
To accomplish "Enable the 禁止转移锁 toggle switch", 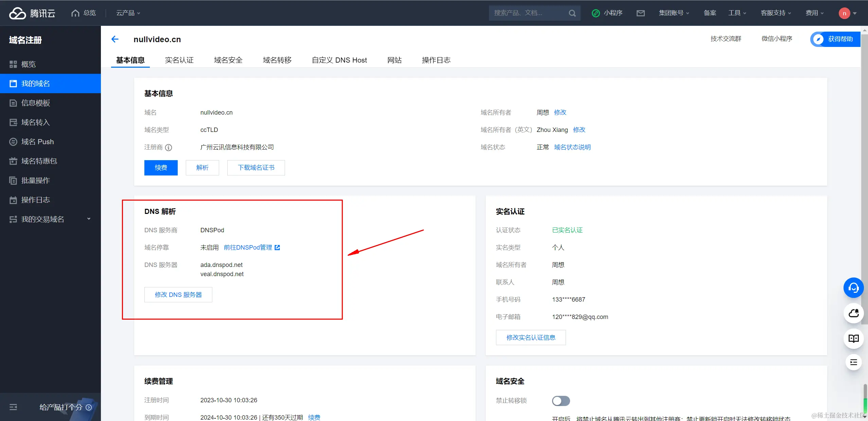I will coord(561,401).
